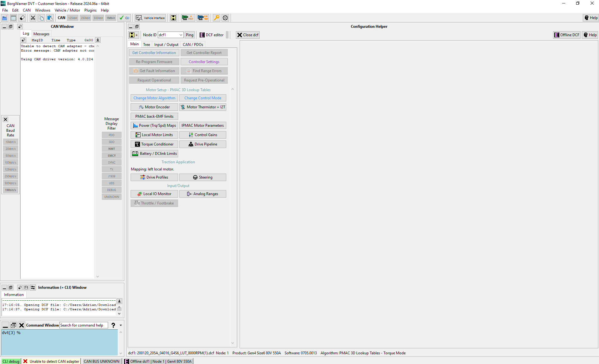
Task: Switch to the CAN / PDOs tab
Action: 193,45
